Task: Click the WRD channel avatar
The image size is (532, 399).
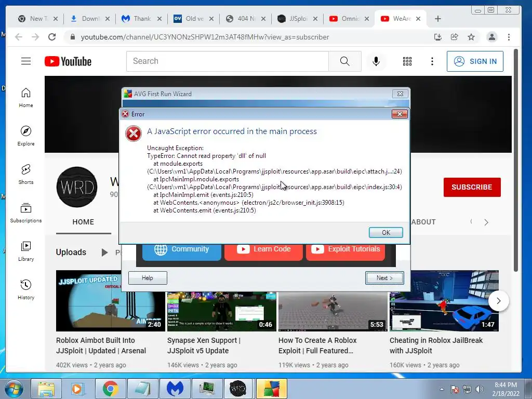Action: 77,187
